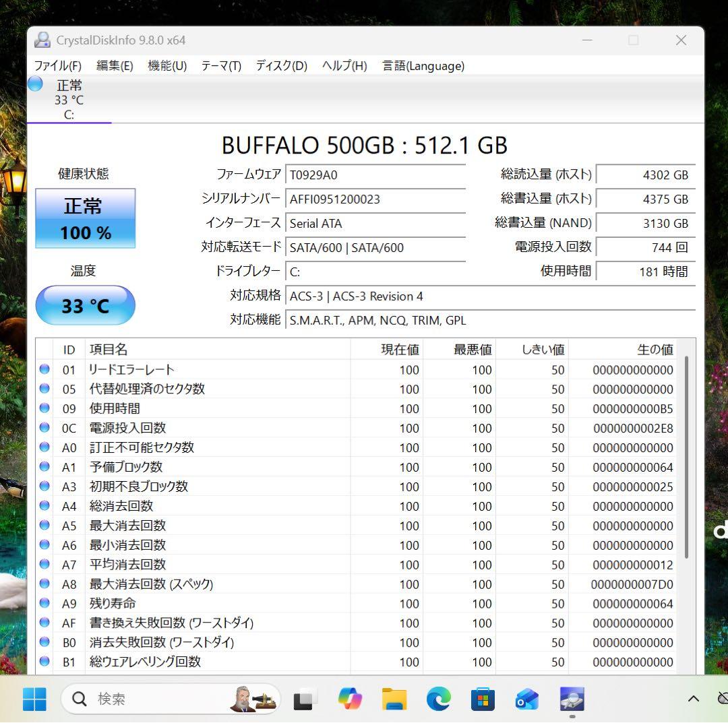The width and height of the screenshot is (728, 723).
Task: Click the standard field ACS-3 Revision 4
Action: (x=490, y=296)
